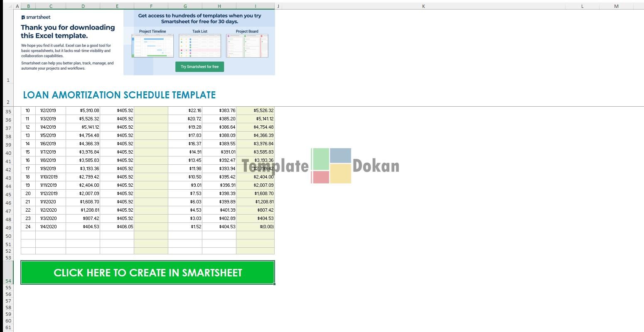Select column M header

[x=616, y=6]
